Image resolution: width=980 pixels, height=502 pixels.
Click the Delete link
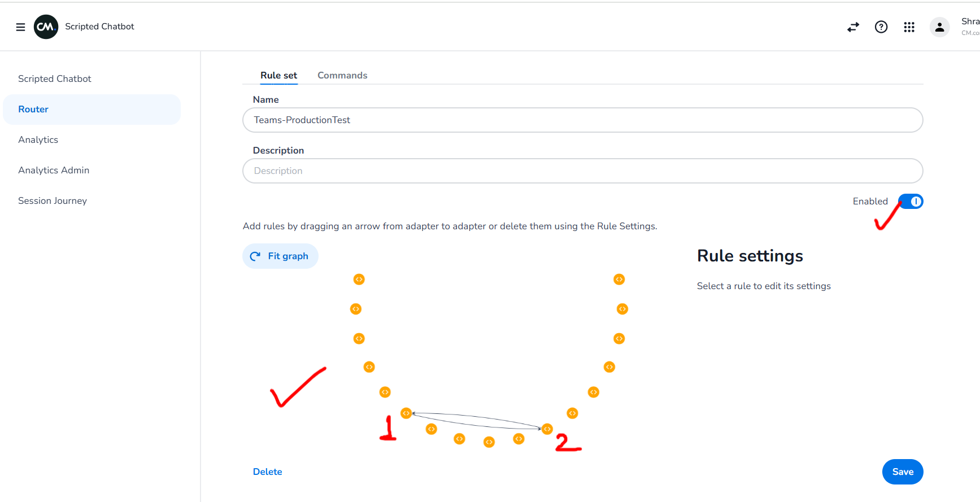[x=267, y=472]
